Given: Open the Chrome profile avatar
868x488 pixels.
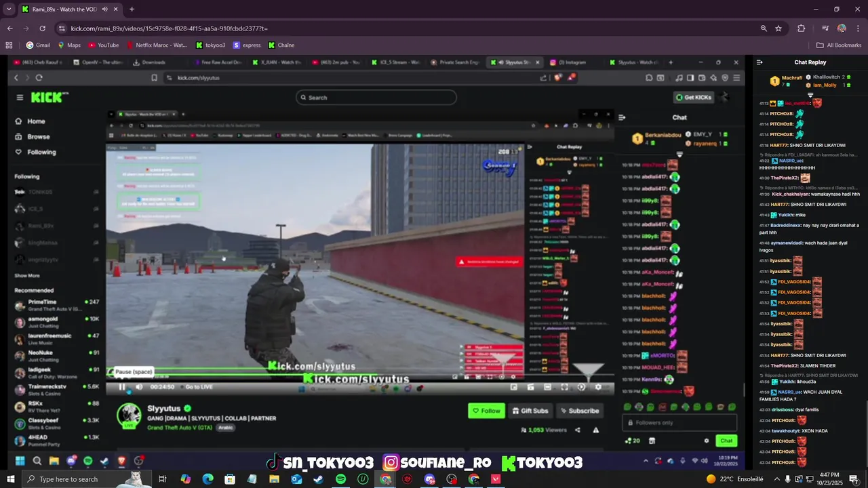Looking at the screenshot, I should (842, 28).
